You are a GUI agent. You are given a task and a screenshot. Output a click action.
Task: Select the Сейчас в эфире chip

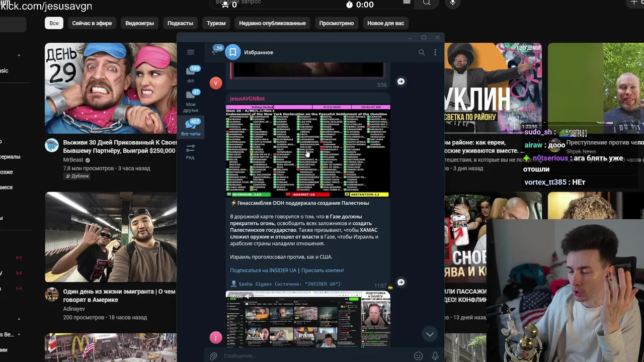coord(92,23)
